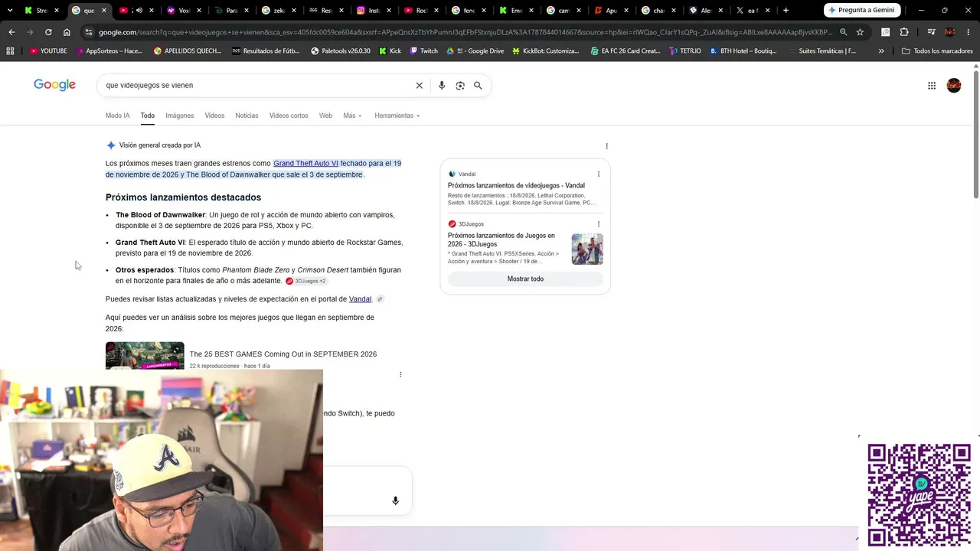The height and width of the screenshot is (551, 980).
Task: Search by image with the Lens icon
Action: click(x=460, y=86)
